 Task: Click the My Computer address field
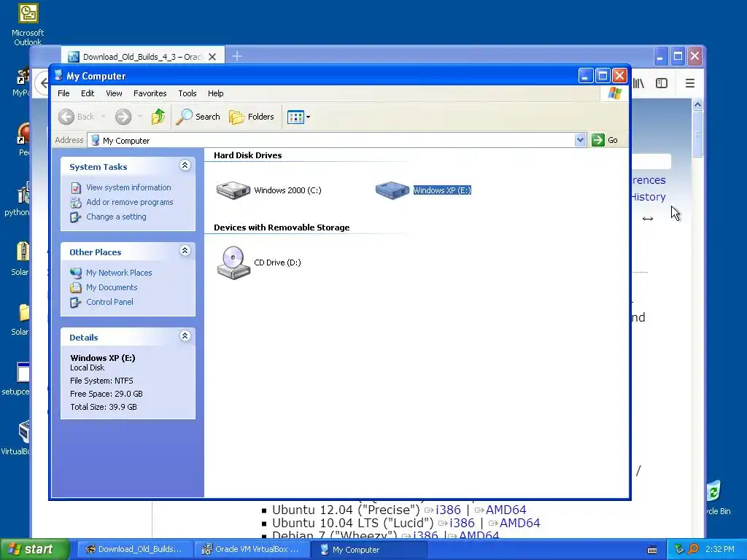[332, 141]
